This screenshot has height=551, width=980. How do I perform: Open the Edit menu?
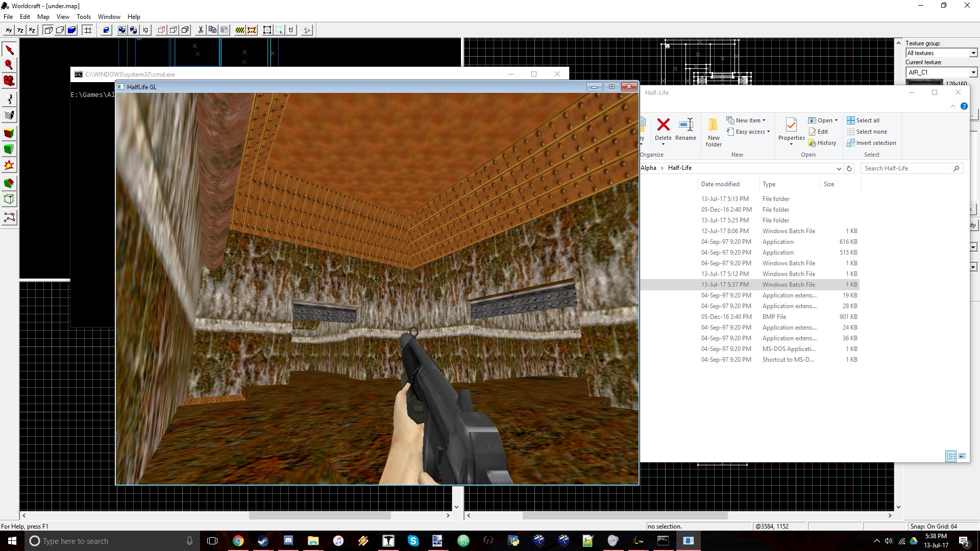click(x=25, y=17)
